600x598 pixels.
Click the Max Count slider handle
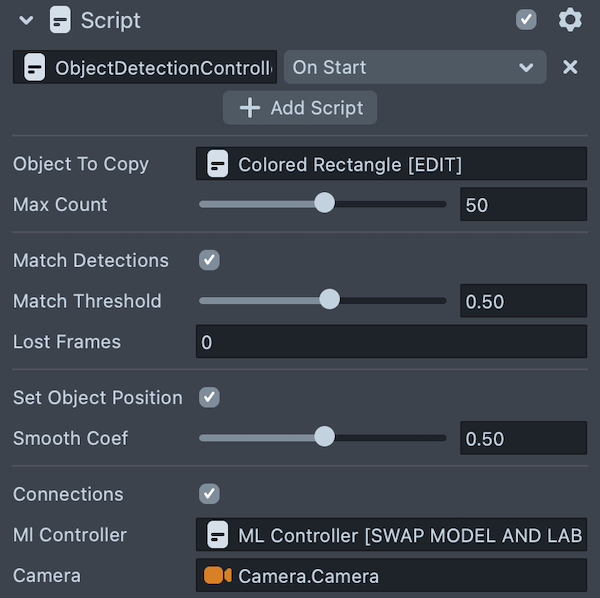[x=324, y=204]
